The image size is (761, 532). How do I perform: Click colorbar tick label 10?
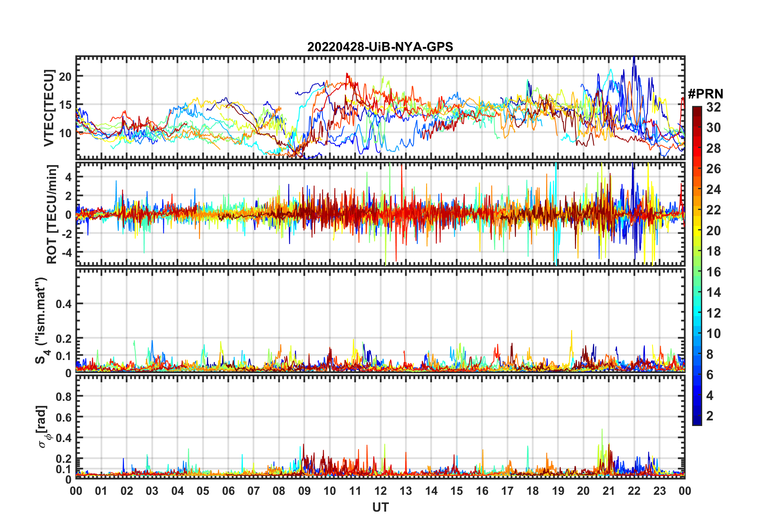(x=713, y=333)
